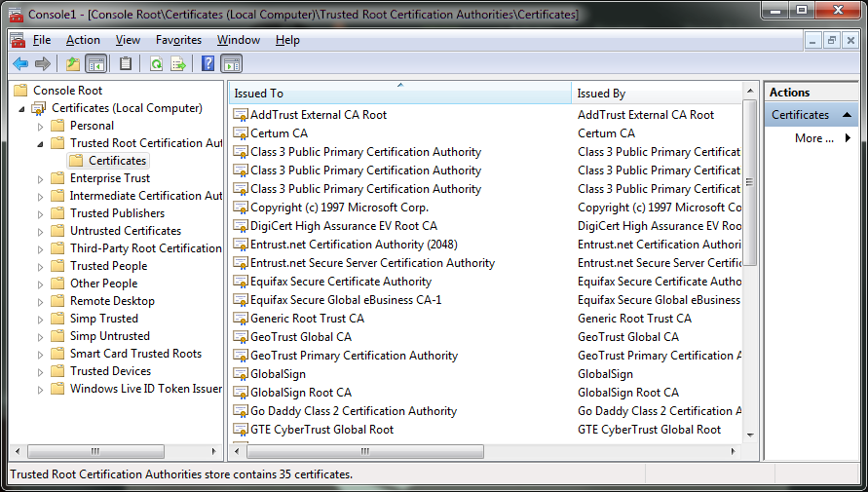The width and height of the screenshot is (868, 492).
Task: Open the Action menu
Action: point(83,40)
